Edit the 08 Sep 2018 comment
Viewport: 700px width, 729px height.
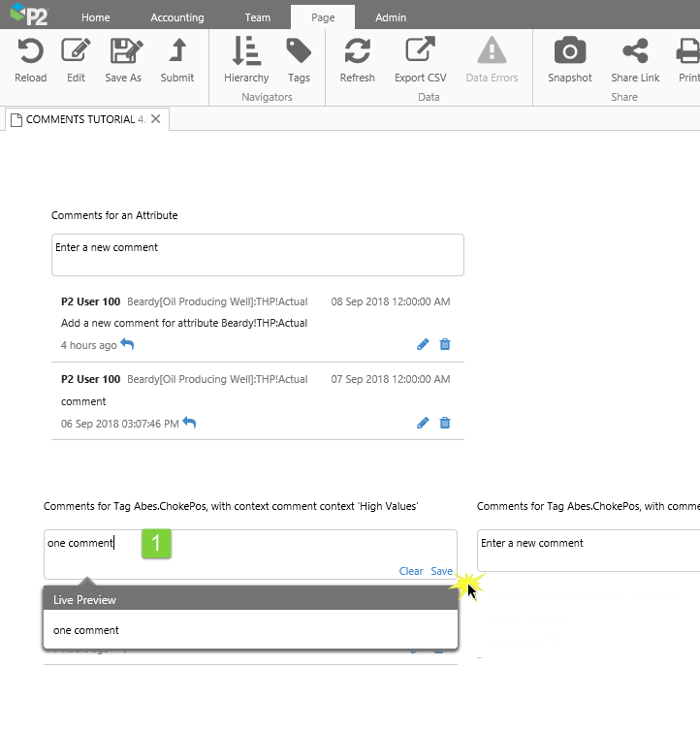pyautogui.click(x=423, y=344)
